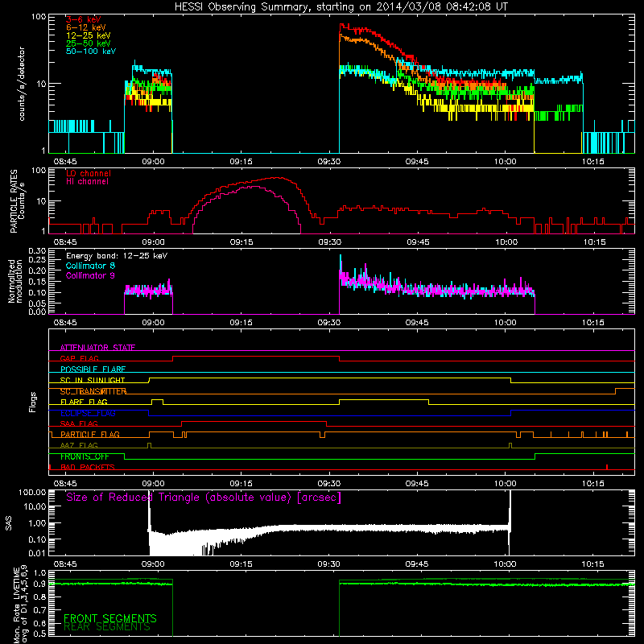The width and height of the screenshot is (644, 644).
Task: Click the 09:15 tick label under the particle rates panel
Action: [x=241, y=242]
